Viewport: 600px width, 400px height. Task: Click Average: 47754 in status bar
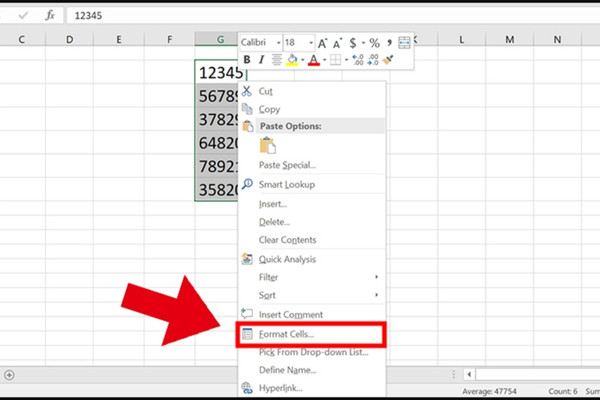click(x=489, y=391)
